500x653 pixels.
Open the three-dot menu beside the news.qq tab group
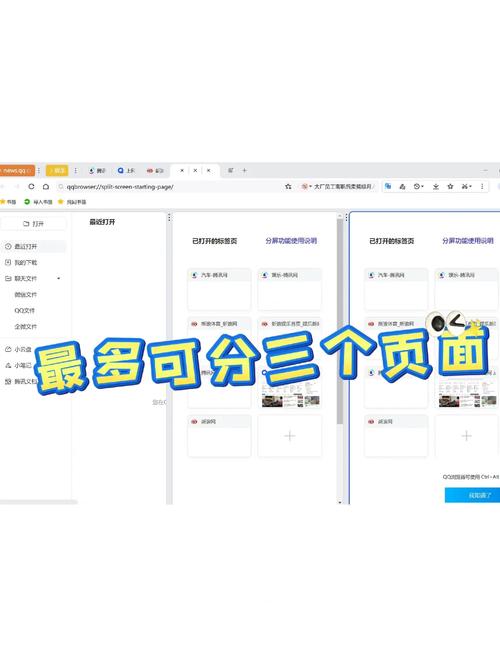pos(39,170)
